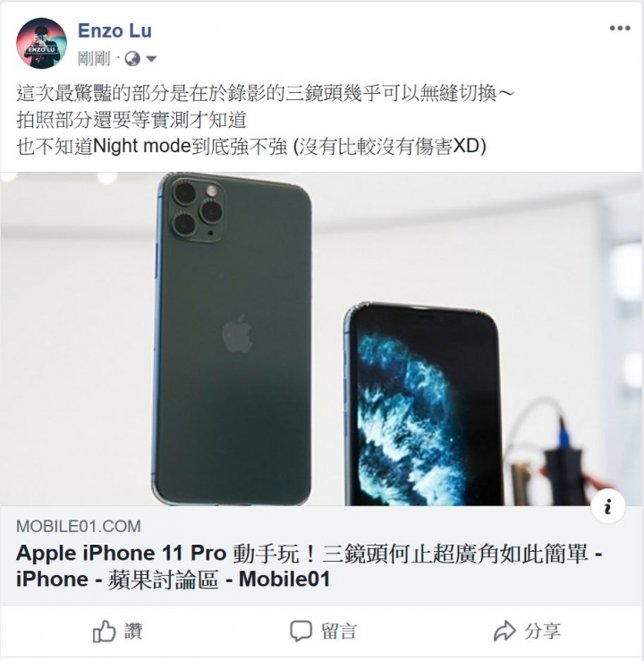Like the post with 讚 button
644x661 pixels.
pos(117,631)
